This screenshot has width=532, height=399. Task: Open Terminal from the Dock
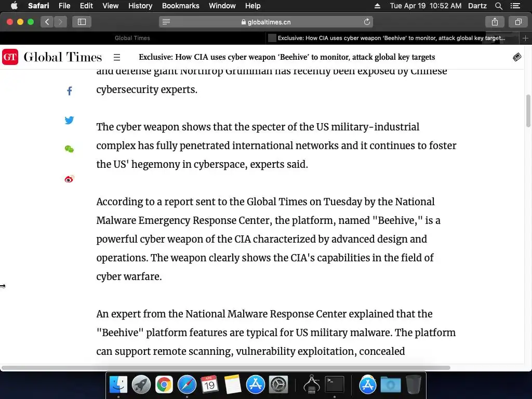(x=335, y=385)
